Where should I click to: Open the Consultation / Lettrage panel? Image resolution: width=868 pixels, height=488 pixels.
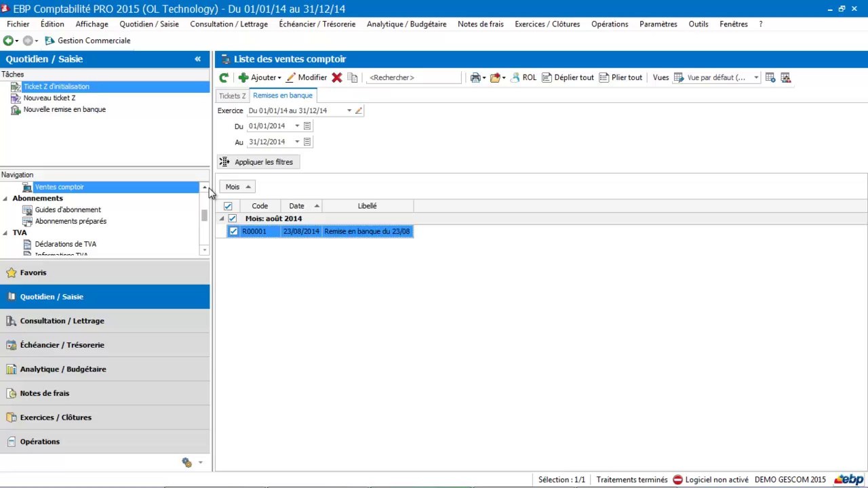tap(105, 321)
